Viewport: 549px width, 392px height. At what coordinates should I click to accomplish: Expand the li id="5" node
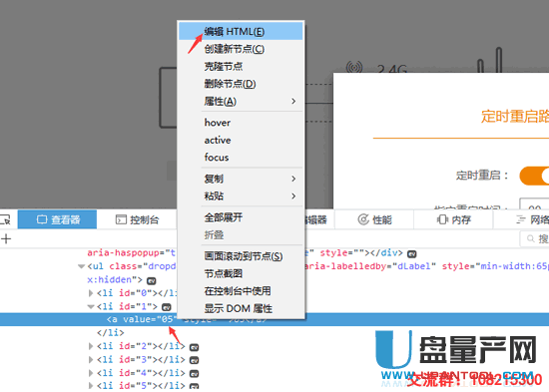[x=91, y=386]
